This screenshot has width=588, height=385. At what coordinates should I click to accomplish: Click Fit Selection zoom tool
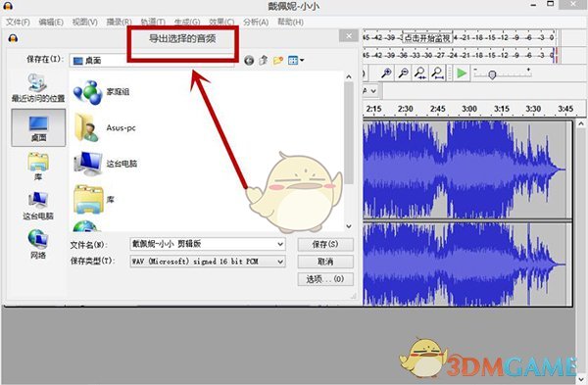(420, 72)
